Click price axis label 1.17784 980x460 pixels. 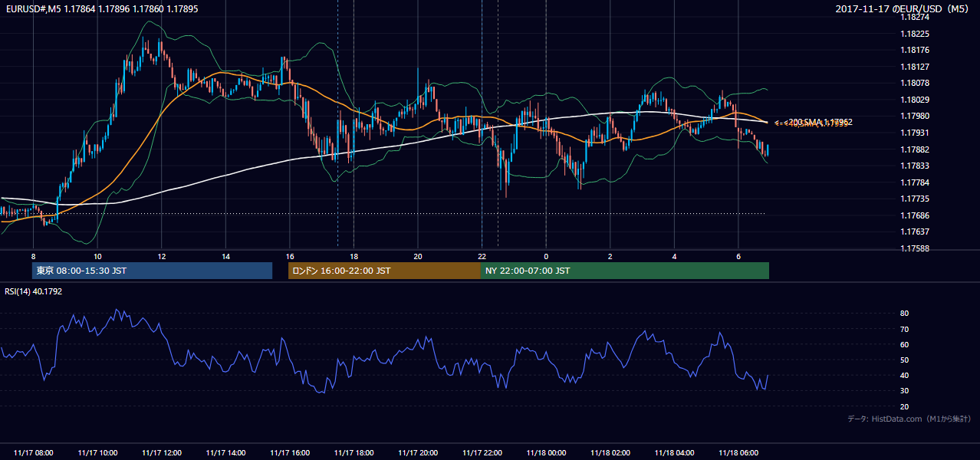point(915,182)
